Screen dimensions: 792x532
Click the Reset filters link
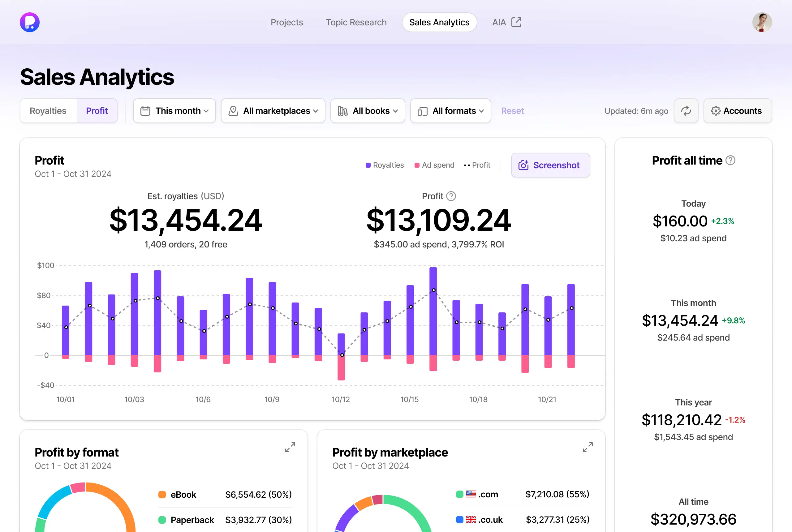tap(512, 111)
